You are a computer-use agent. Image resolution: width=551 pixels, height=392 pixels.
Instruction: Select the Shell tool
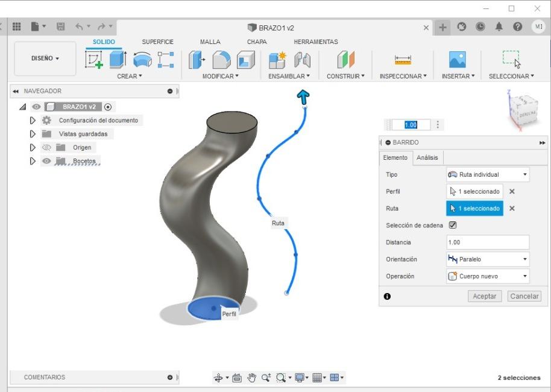point(245,60)
